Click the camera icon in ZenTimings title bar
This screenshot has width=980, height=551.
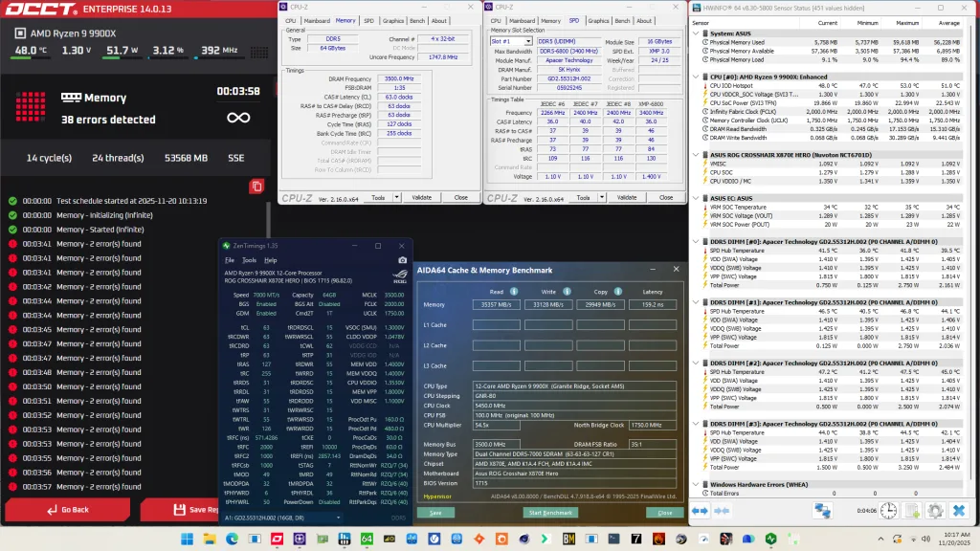[x=402, y=260]
